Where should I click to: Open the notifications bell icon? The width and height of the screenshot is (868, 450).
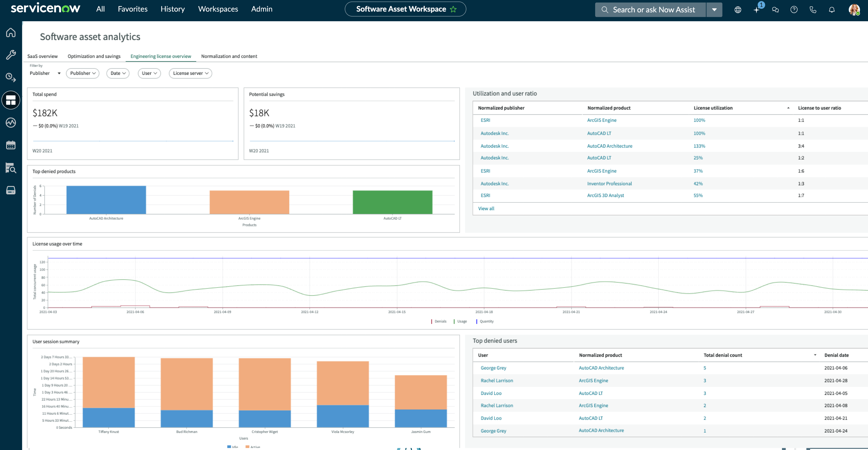832,10
